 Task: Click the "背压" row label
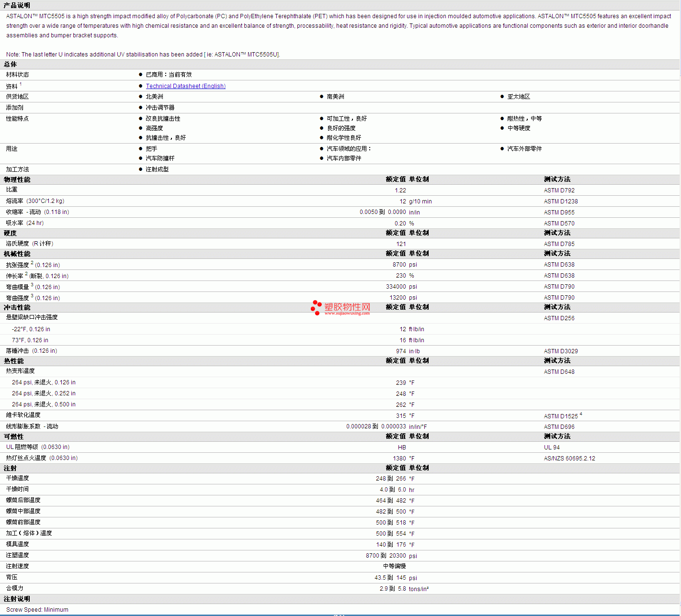[11, 577]
